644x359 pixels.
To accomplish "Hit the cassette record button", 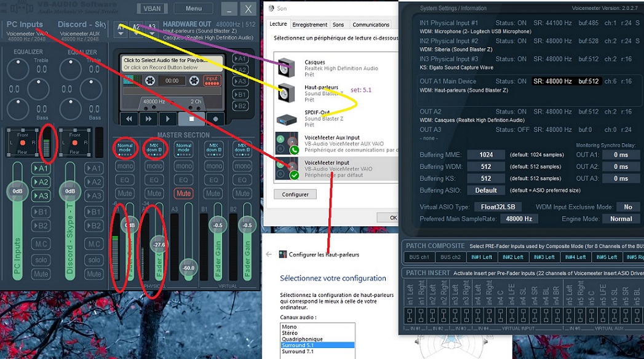I will coord(215,119).
